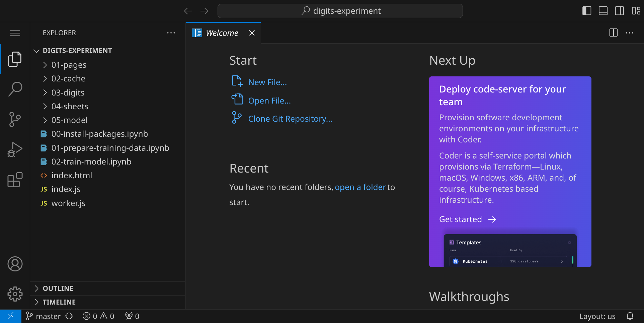Screen dimensions: 644x323
Task: Open the hamburger application menu
Action: 15,33
